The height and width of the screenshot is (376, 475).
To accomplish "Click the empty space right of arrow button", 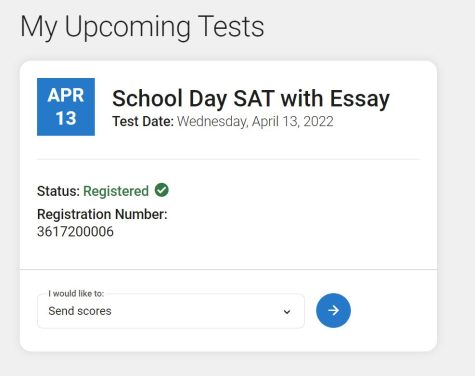I will pyautogui.click(x=393, y=310).
